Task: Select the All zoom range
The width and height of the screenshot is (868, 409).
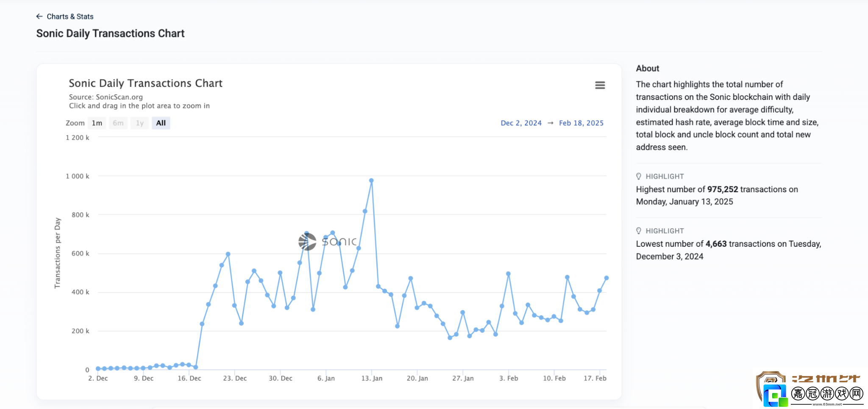Action: coord(161,123)
